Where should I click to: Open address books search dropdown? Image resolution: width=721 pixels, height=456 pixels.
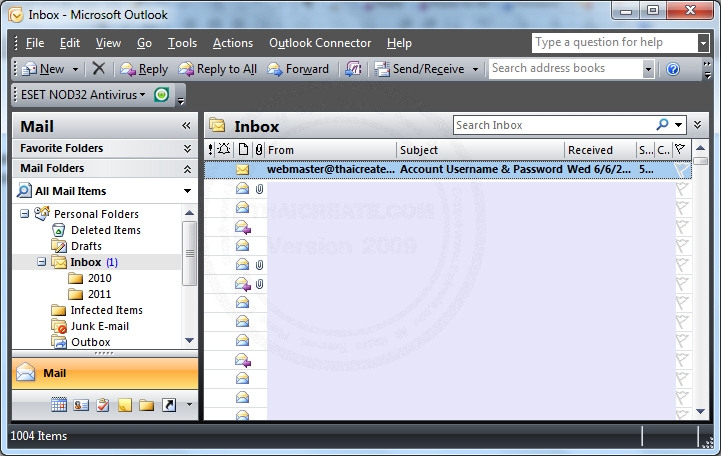pos(648,69)
